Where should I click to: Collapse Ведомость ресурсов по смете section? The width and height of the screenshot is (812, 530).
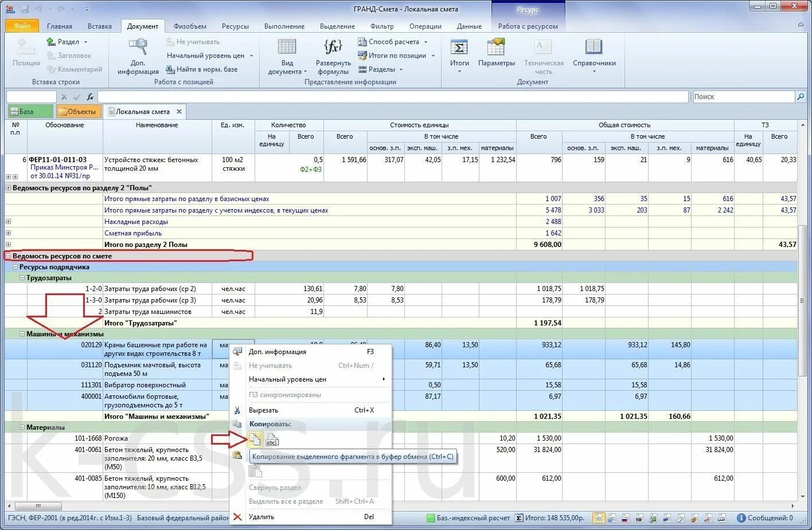point(8,256)
